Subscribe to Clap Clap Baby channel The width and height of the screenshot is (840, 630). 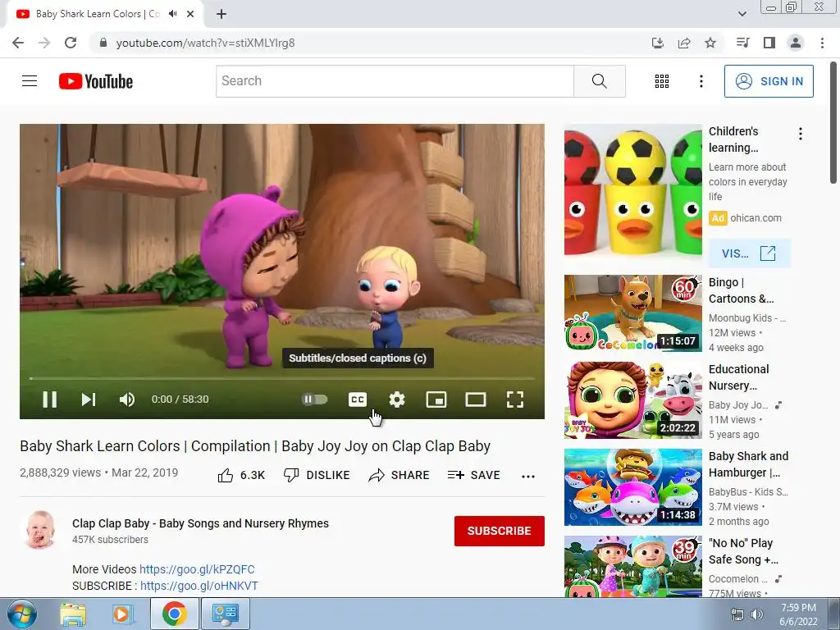(x=500, y=531)
